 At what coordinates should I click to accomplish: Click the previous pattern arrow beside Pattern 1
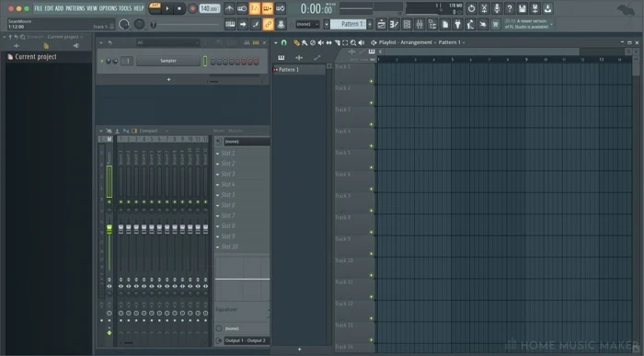327,24
